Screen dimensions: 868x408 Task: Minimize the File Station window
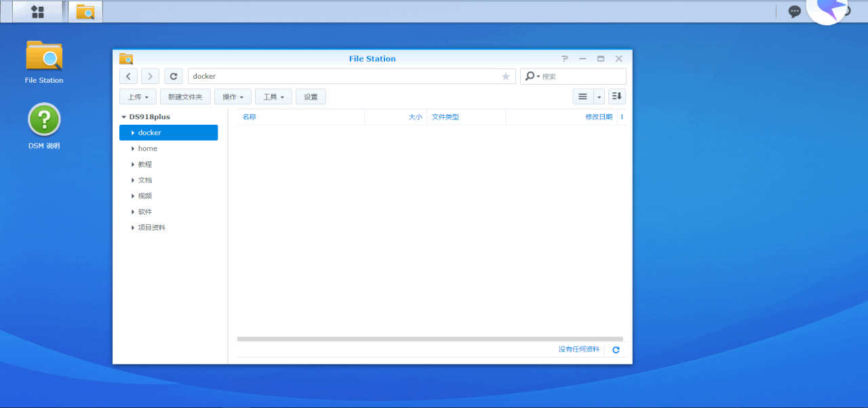583,59
